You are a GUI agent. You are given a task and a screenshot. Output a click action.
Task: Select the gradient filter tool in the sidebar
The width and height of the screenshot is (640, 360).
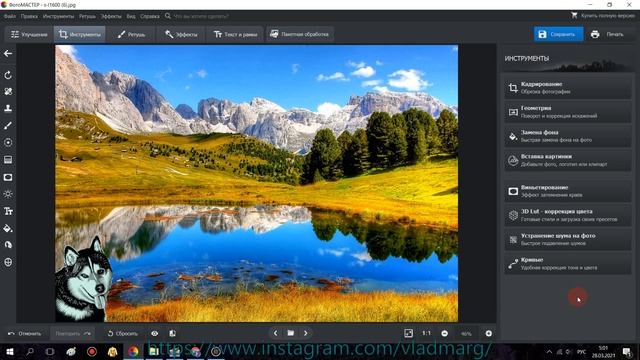pyautogui.click(x=8, y=160)
